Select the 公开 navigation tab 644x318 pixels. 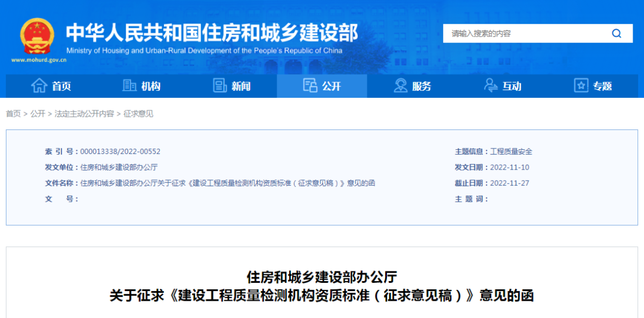(322, 86)
